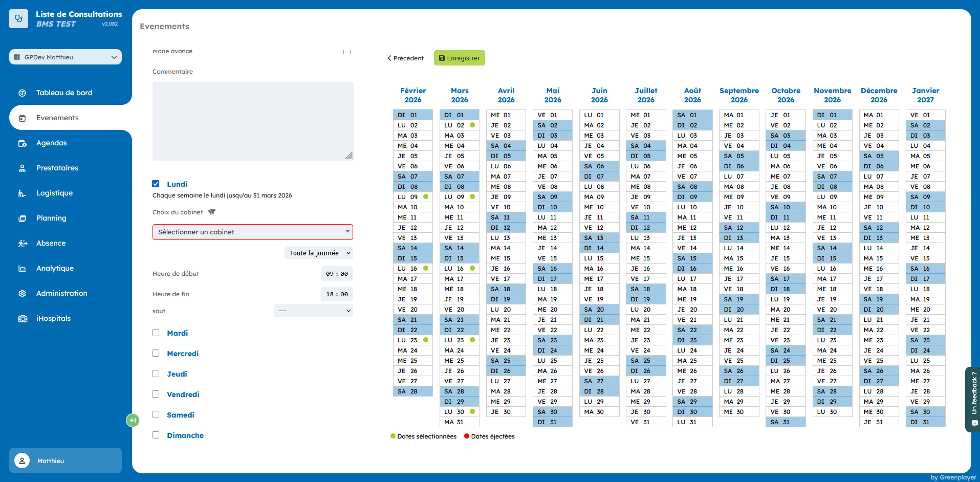The width and height of the screenshot is (980, 482).
Task: Click inside the Commentaire text area
Action: click(253, 121)
